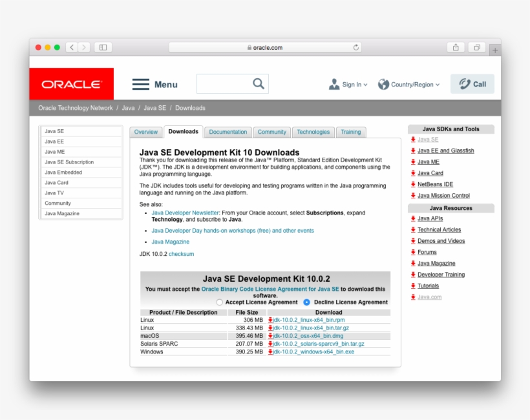The image size is (530, 420).
Task: Go to Oracle Technology Network breadcrumb
Action: point(76,108)
